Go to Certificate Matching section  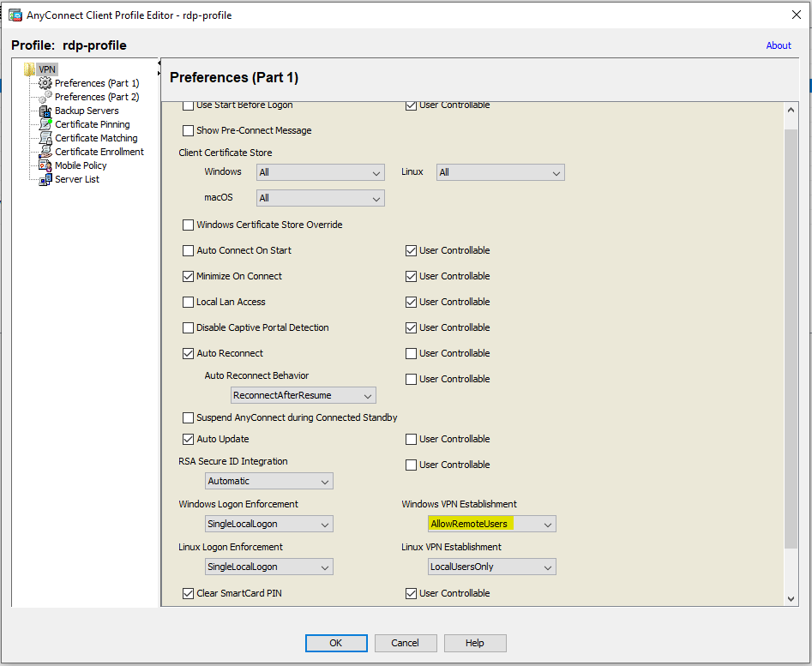[x=96, y=138]
